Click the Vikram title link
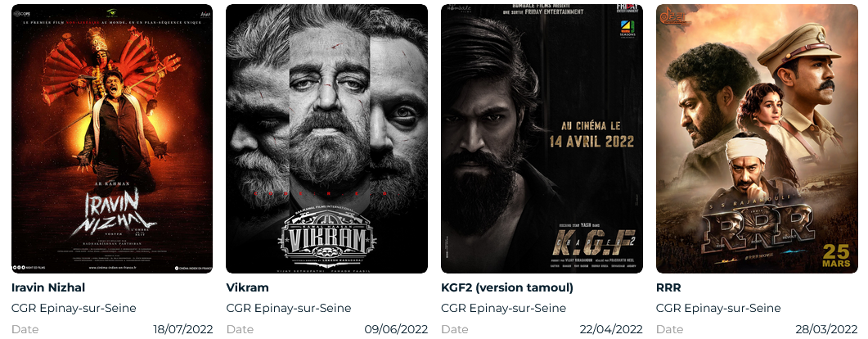This screenshot has height=339, width=868. point(247,288)
